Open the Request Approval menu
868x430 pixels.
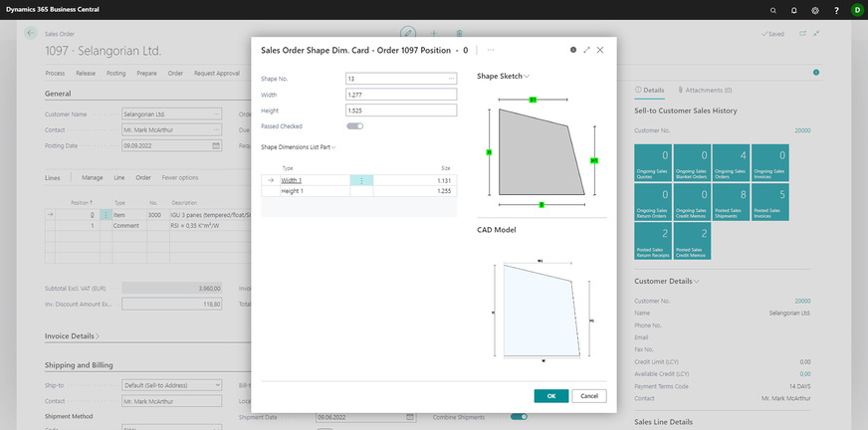coord(216,73)
